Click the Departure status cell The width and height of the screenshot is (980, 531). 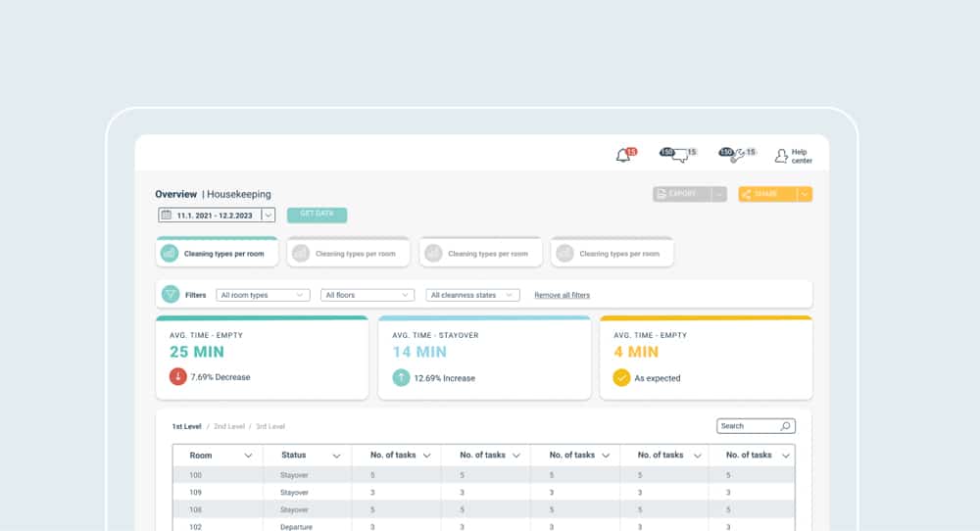[296, 527]
